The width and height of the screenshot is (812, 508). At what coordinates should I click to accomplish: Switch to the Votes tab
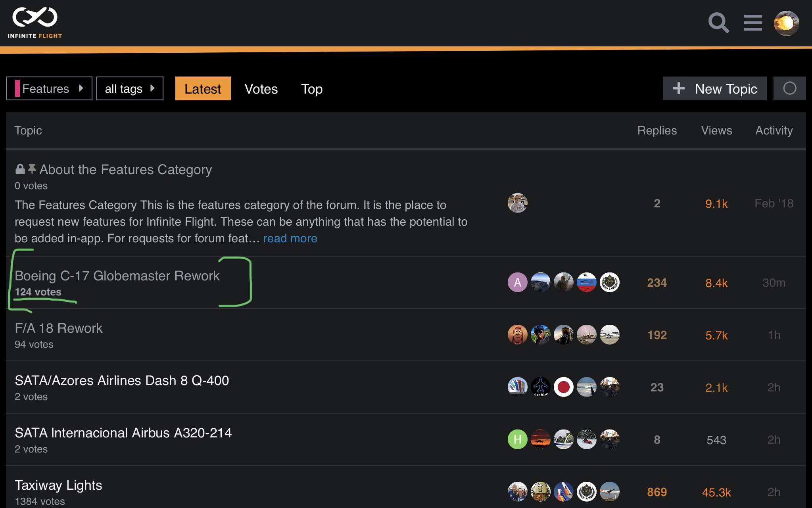tap(261, 89)
